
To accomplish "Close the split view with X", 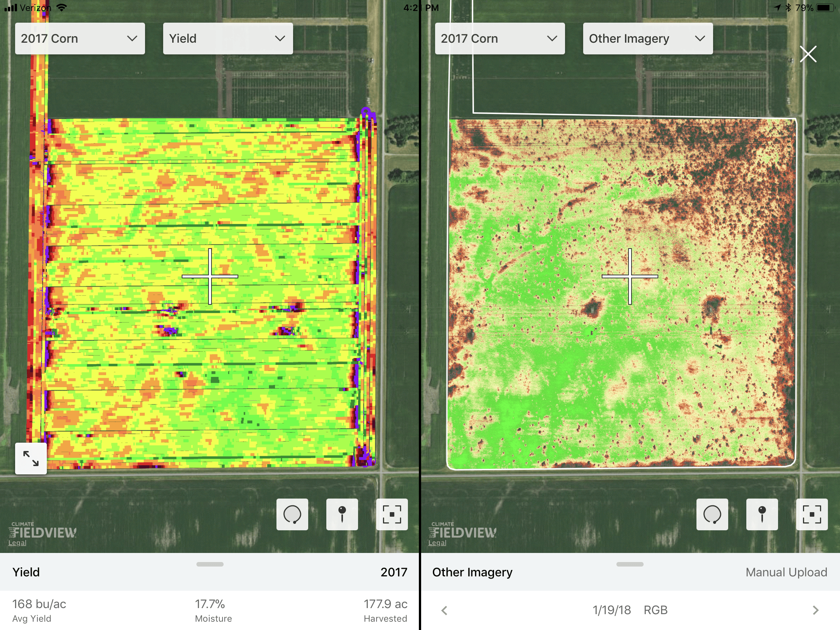I will pyautogui.click(x=808, y=54).
